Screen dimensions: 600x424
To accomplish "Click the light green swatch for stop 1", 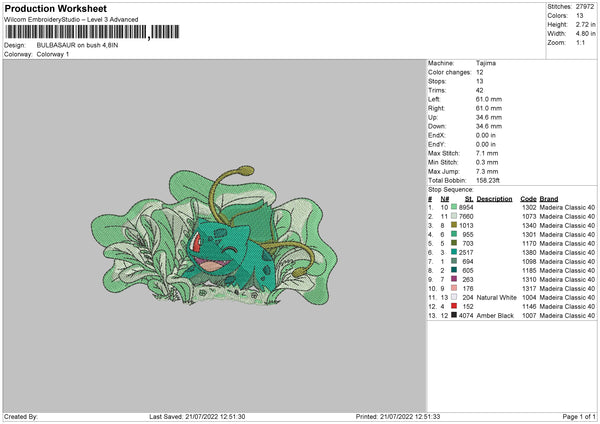I will point(455,206).
